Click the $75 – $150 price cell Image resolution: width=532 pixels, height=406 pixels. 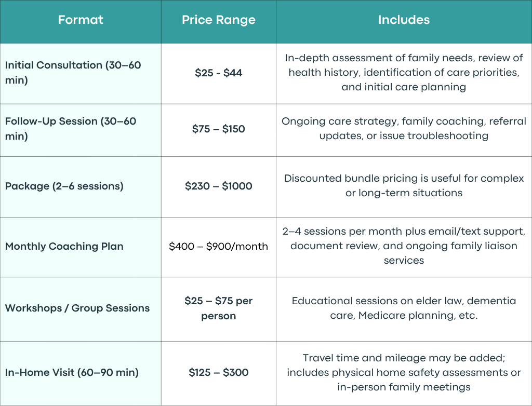point(219,129)
